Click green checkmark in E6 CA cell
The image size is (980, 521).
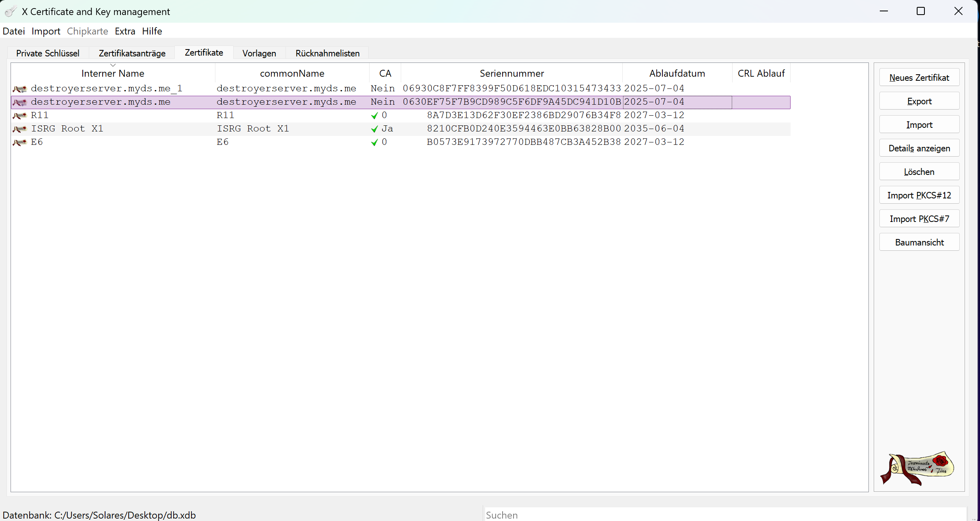point(374,142)
